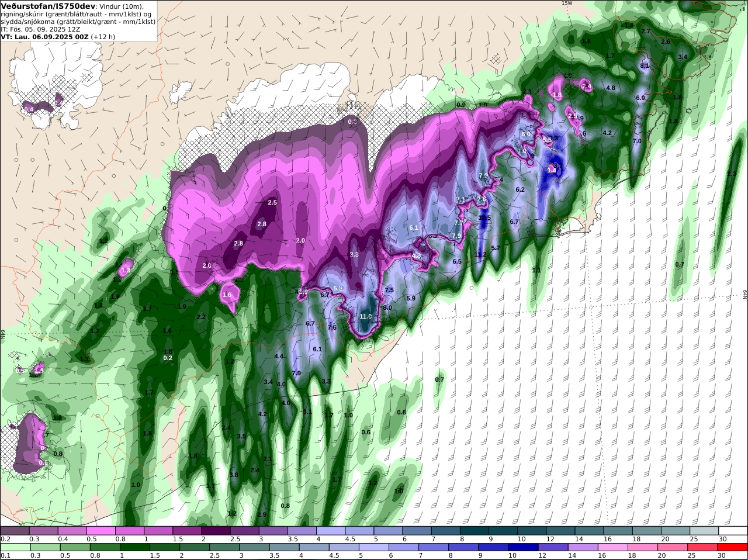Click the 0.4 label on the upper legend

point(63,539)
